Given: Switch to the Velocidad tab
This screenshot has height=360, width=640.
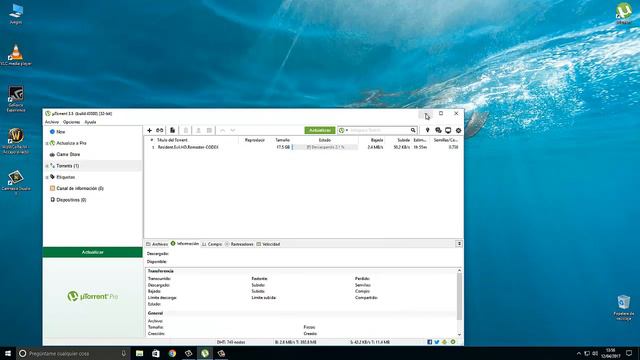Looking at the screenshot, I should pos(268,244).
